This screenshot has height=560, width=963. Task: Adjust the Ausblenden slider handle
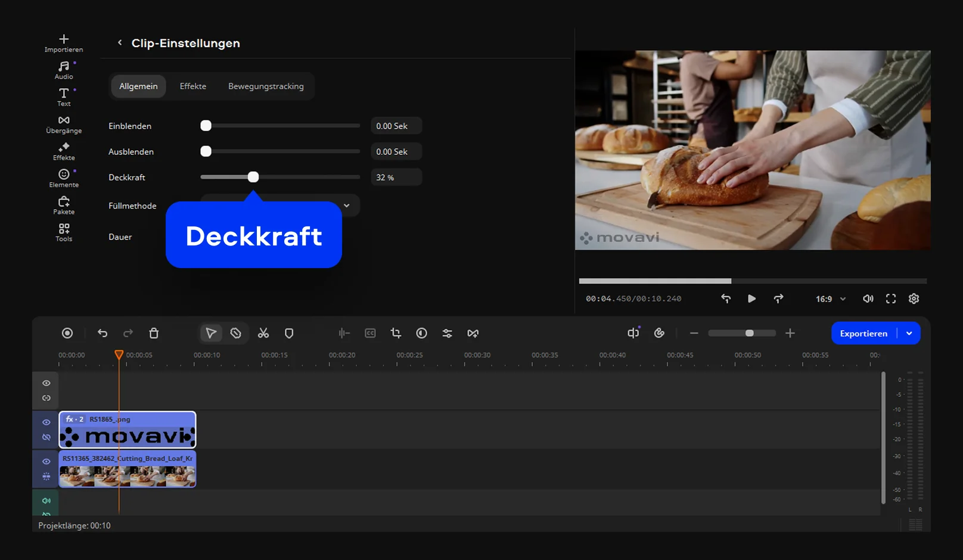206,151
